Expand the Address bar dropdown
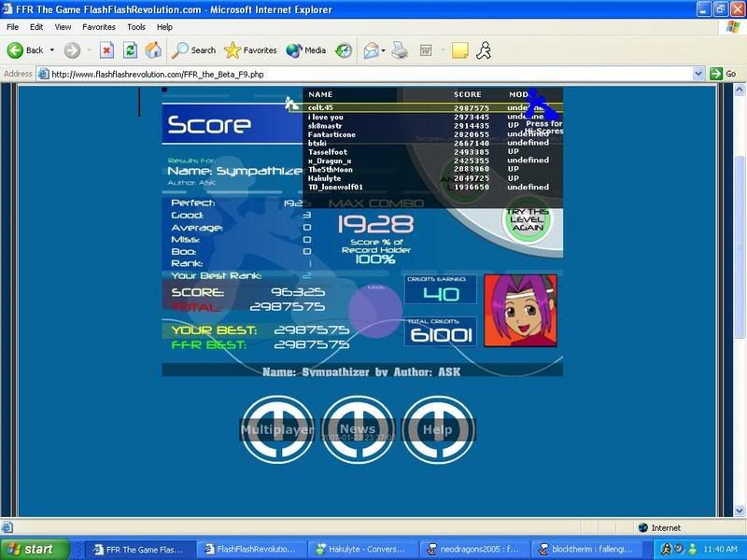 point(698,74)
